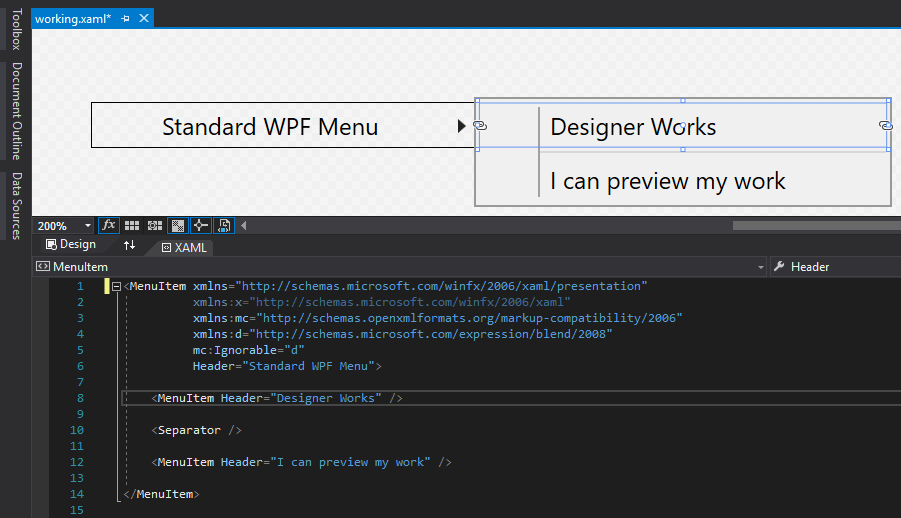Image resolution: width=901 pixels, height=518 pixels.
Task: Pin the working.xaml tab
Action: click(x=125, y=19)
